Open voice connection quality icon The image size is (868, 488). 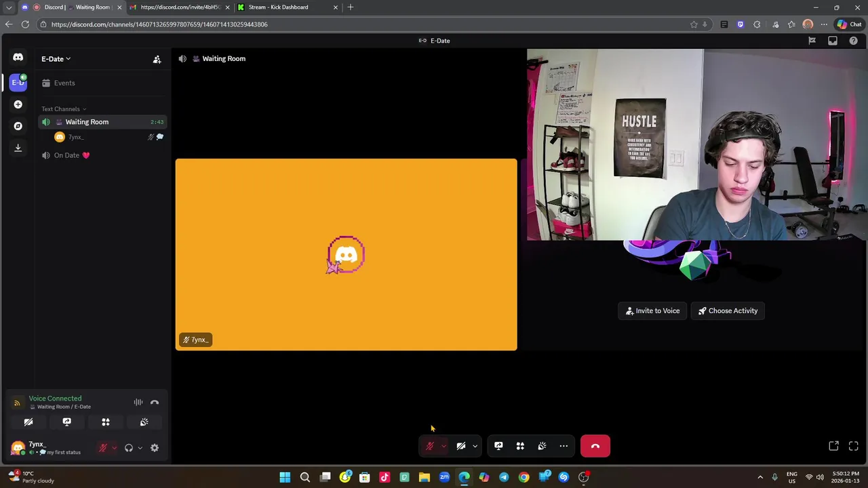[17, 403]
